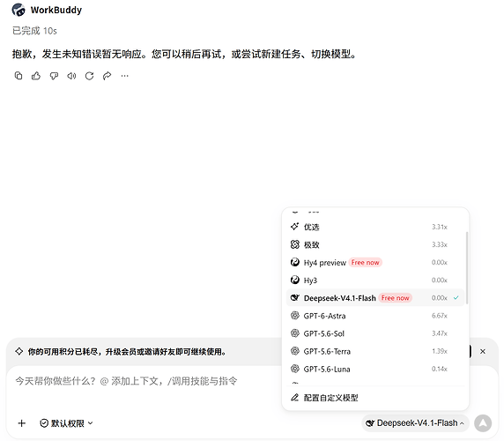Open 配置自定义模型 settings
The image size is (504, 441).
coord(374,398)
